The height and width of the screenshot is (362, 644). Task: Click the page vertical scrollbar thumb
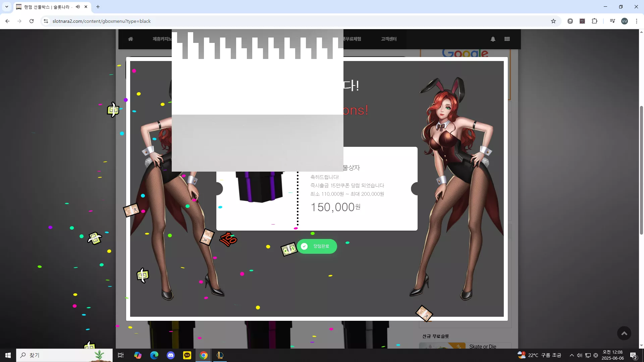click(641, 170)
